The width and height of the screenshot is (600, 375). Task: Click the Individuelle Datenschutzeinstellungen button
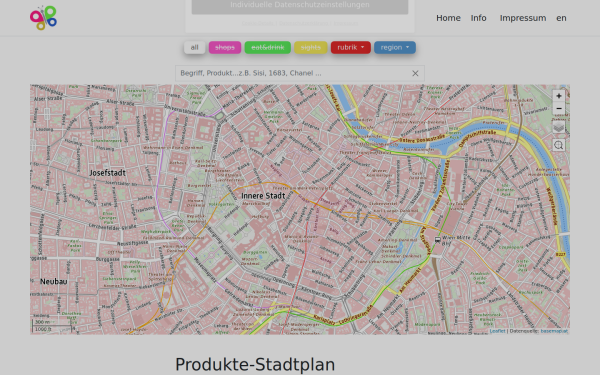coord(300,7)
